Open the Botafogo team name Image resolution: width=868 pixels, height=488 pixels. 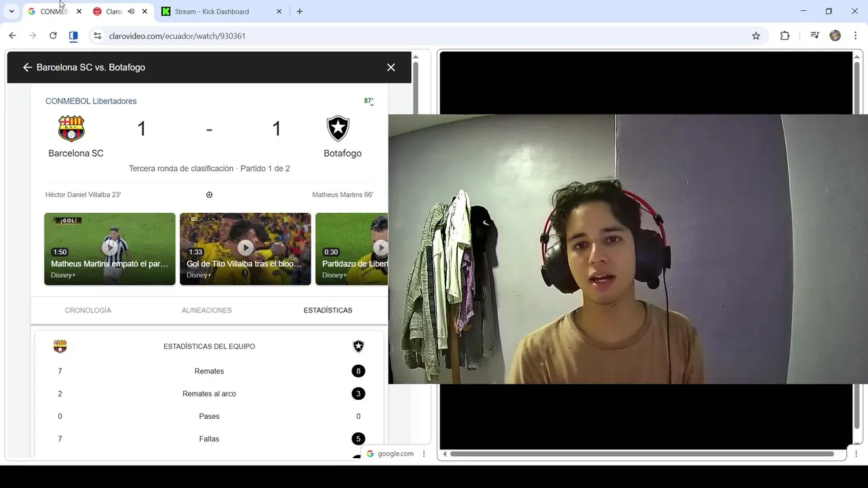coord(342,153)
